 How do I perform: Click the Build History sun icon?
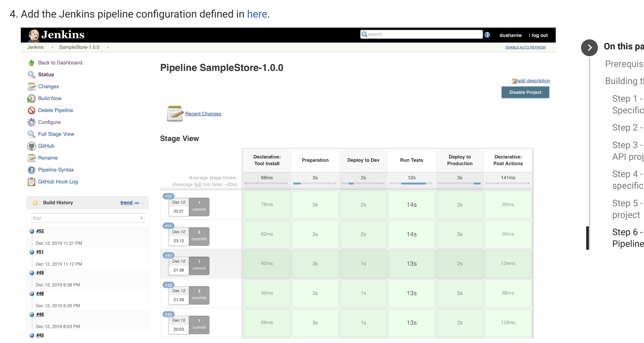tap(35, 203)
